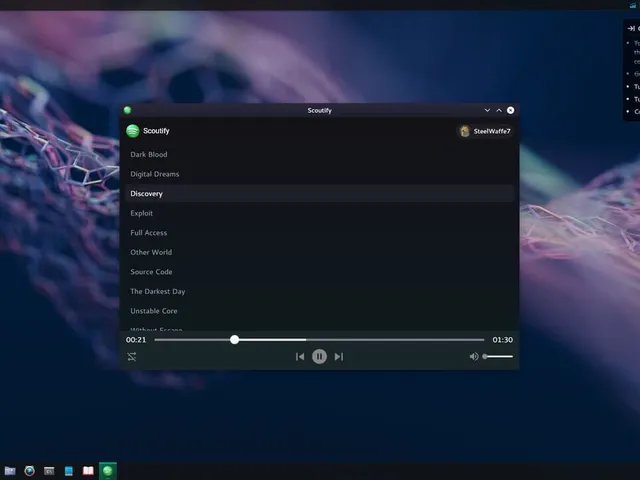Open the SteelWaffe7 profile button

tap(484, 131)
